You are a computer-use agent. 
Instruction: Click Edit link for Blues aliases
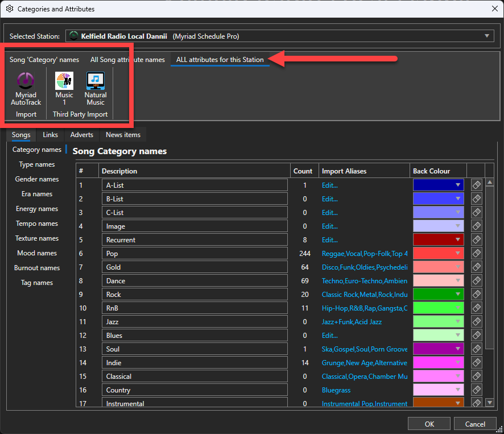(330, 335)
